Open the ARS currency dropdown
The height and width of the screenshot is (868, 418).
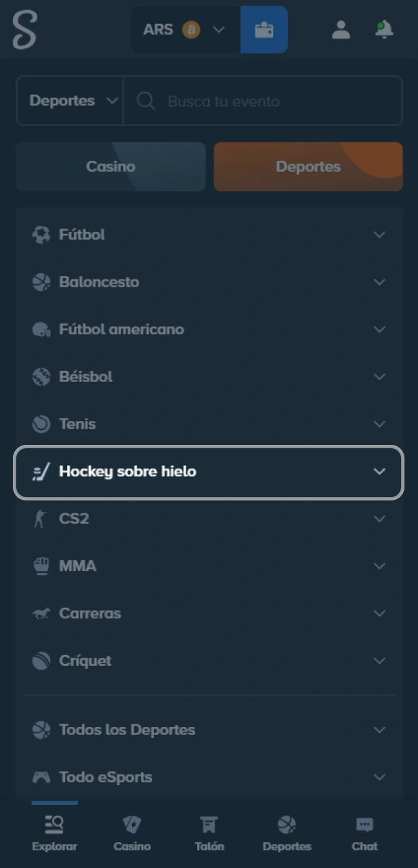pos(184,30)
